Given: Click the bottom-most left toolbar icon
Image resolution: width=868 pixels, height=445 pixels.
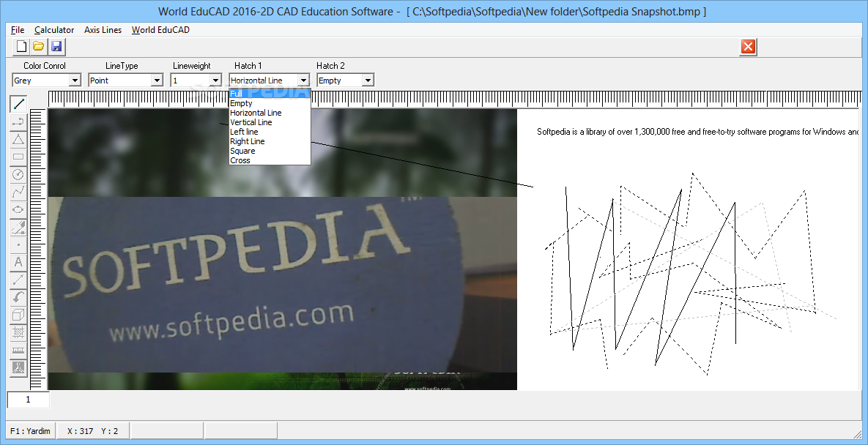Looking at the screenshot, I should pyautogui.click(x=18, y=368).
